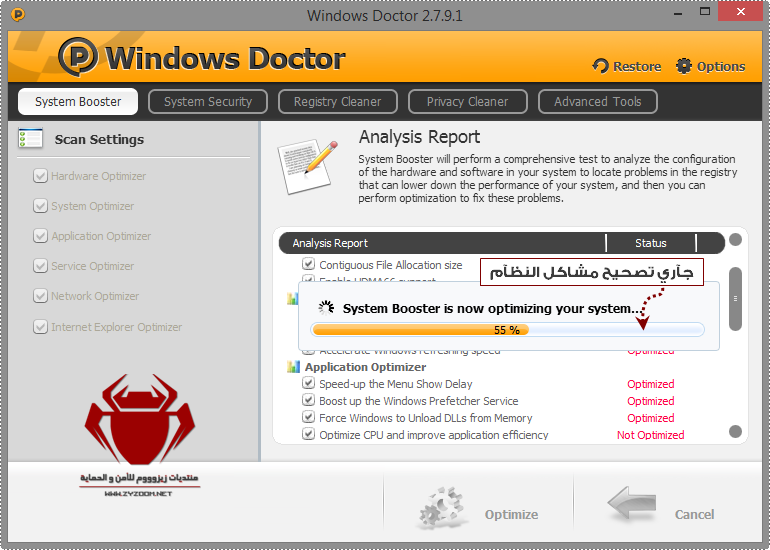Select the System Booster tab
Viewport: 770px width, 550px height.
(78, 102)
